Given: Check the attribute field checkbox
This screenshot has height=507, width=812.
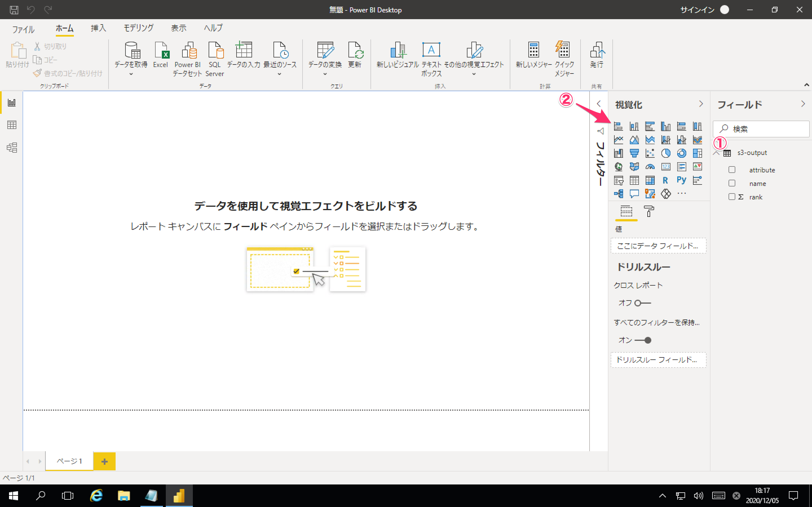Looking at the screenshot, I should [x=732, y=170].
